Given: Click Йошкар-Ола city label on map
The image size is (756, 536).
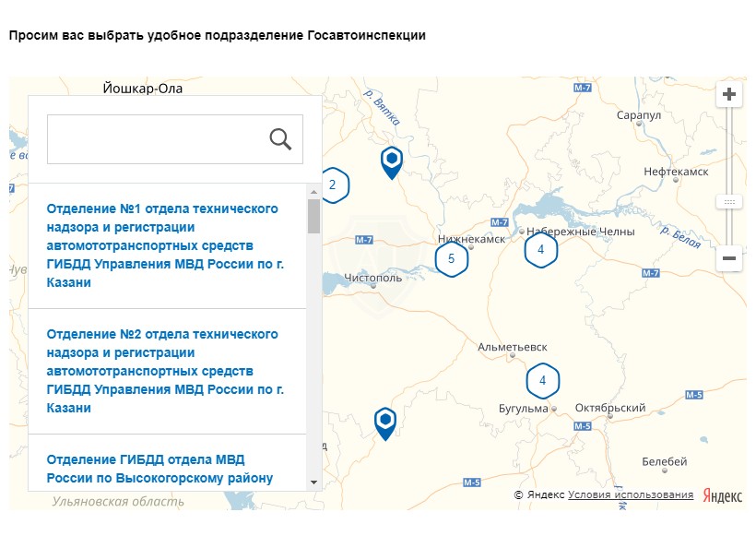Looking at the screenshot, I should [143, 89].
